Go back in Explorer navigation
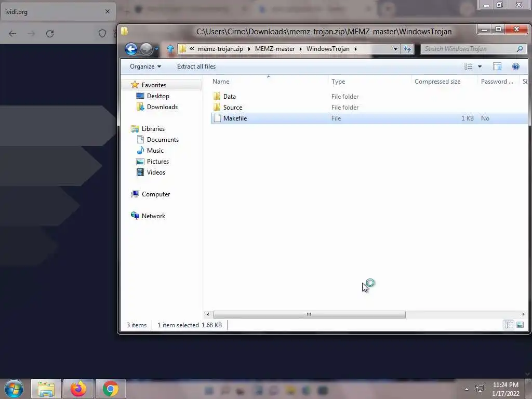This screenshot has height=399, width=532. click(x=131, y=49)
